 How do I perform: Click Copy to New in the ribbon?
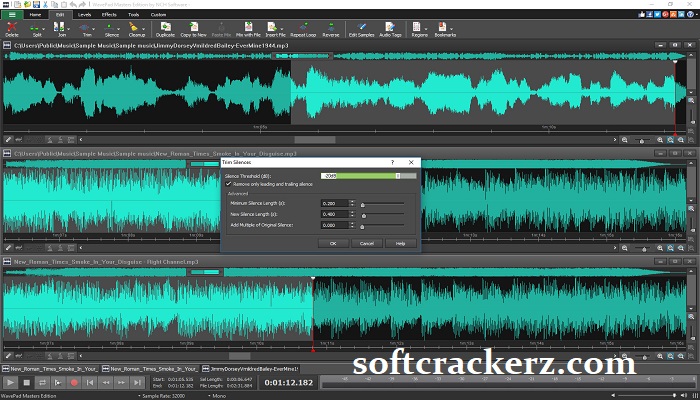pyautogui.click(x=193, y=29)
